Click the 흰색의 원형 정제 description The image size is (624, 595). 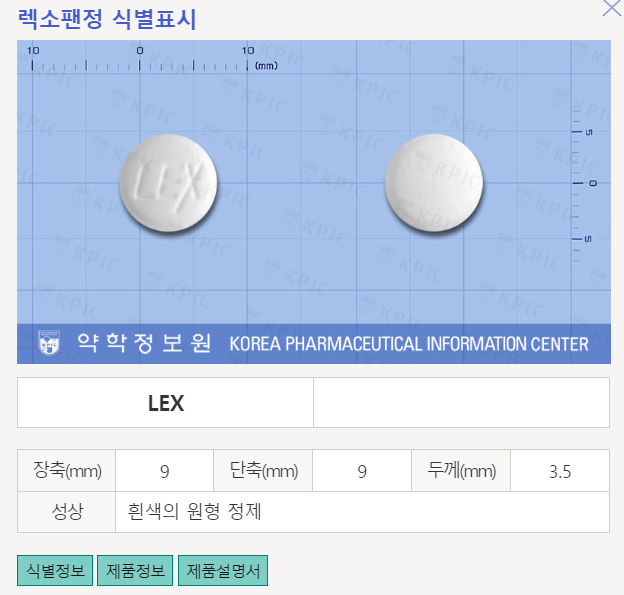tap(194, 511)
